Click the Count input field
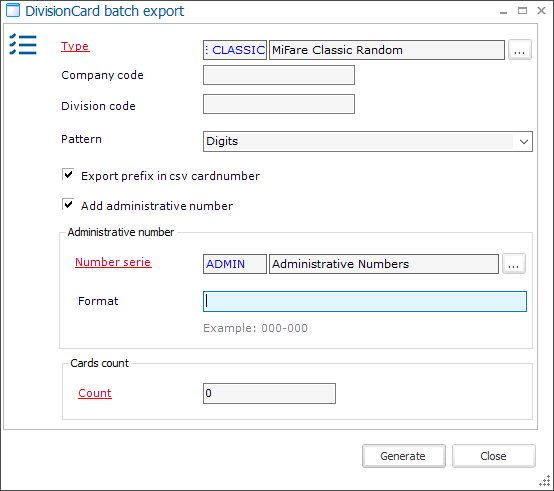This screenshot has height=491, width=554. [x=269, y=393]
